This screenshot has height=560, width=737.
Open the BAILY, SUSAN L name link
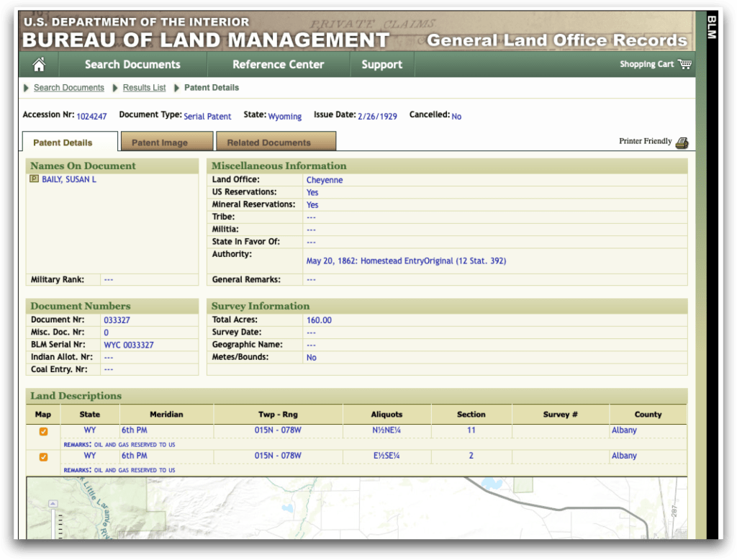(69, 179)
